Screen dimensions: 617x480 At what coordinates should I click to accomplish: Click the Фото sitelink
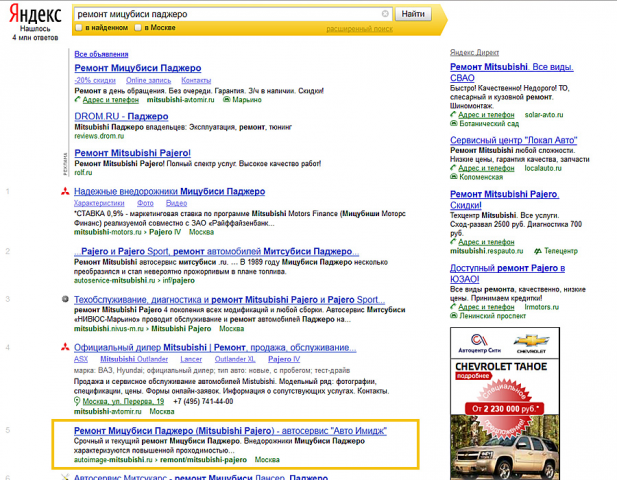[145, 203]
